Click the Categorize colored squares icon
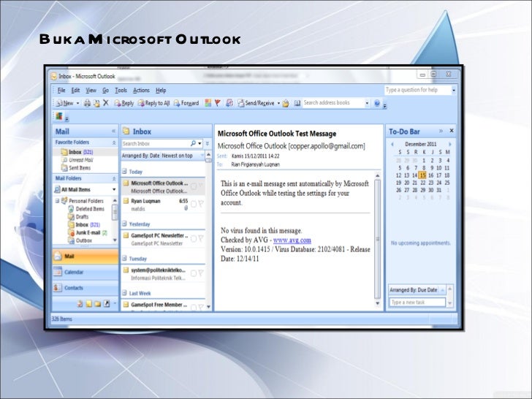This screenshot has height=399, width=532. 208,103
